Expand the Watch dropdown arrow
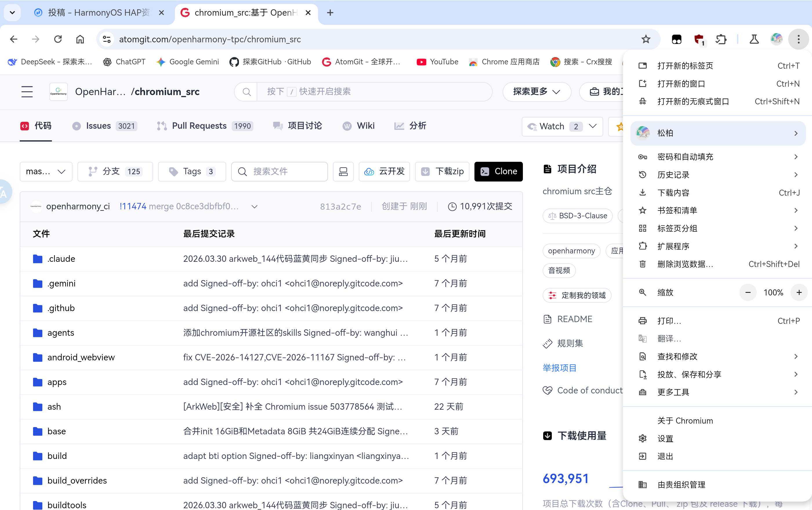This screenshot has height=510, width=812. point(592,126)
